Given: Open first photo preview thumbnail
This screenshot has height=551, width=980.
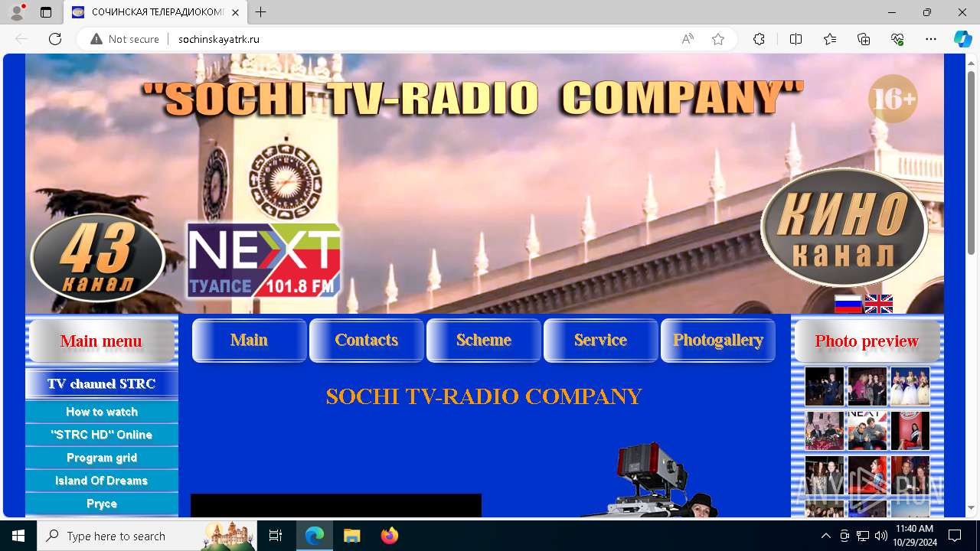Looking at the screenshot, I should [x=824, y=386].
